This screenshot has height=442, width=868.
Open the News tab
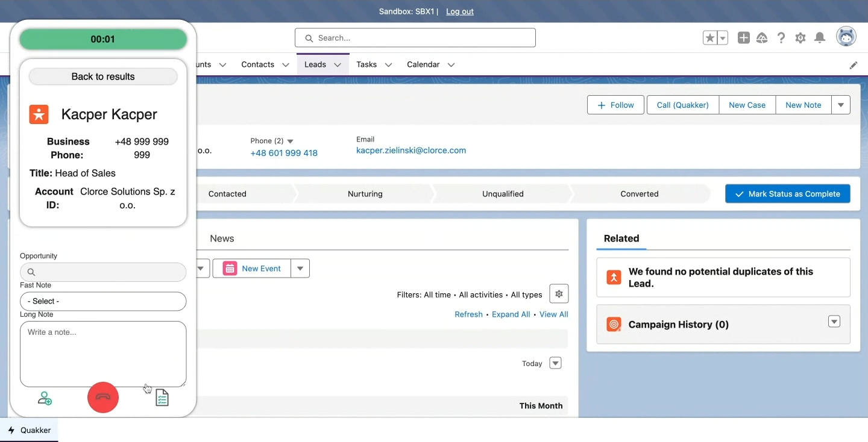[x=222, y=238]
